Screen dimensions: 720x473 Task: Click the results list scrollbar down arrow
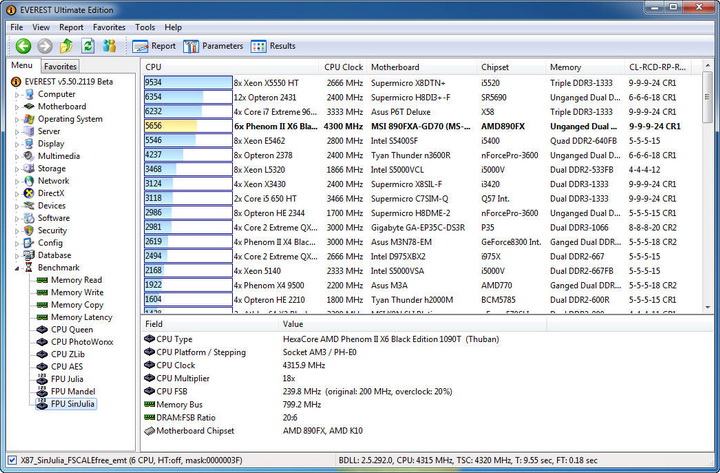pyautogui.click(x=708, y=307)
